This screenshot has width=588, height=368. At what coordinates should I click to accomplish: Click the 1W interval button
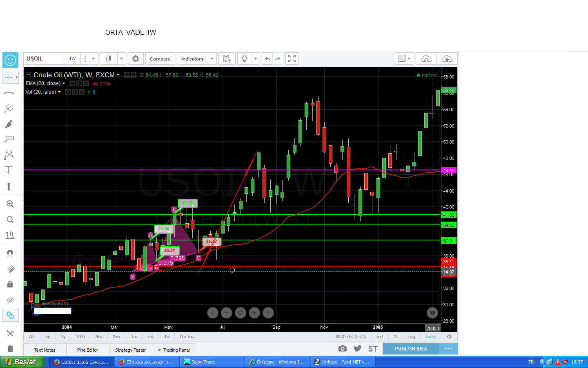(72, 58)
